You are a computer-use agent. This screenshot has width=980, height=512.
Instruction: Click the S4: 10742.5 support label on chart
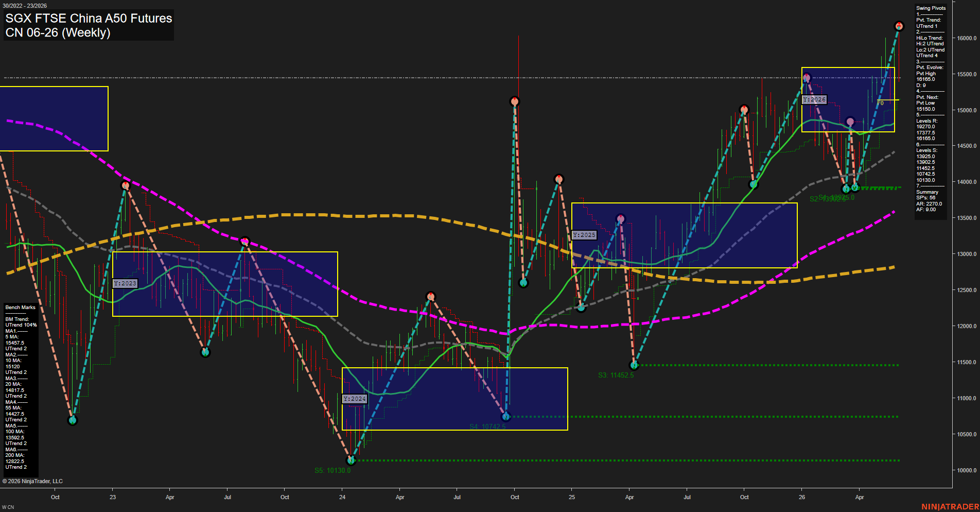(487, 426)
